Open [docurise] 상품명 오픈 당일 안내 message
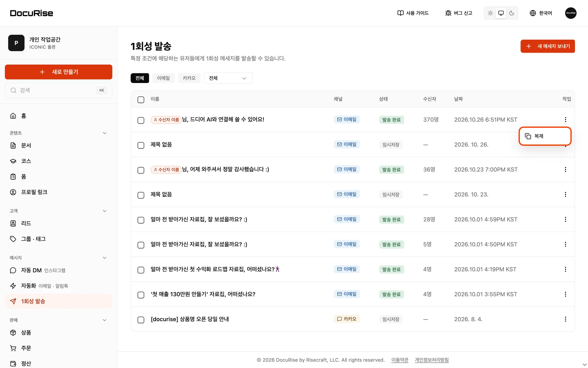Screen dimensions: 588x368 [x=190, y=319]
